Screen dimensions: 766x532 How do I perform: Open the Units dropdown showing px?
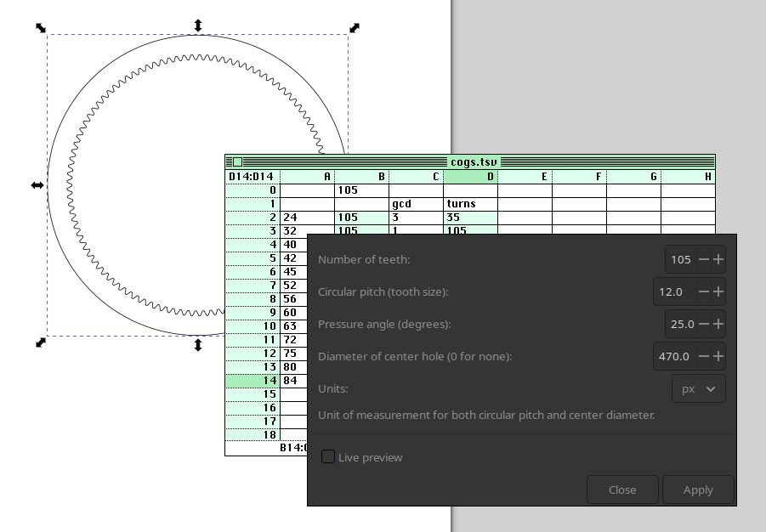(x=698, y=389)
